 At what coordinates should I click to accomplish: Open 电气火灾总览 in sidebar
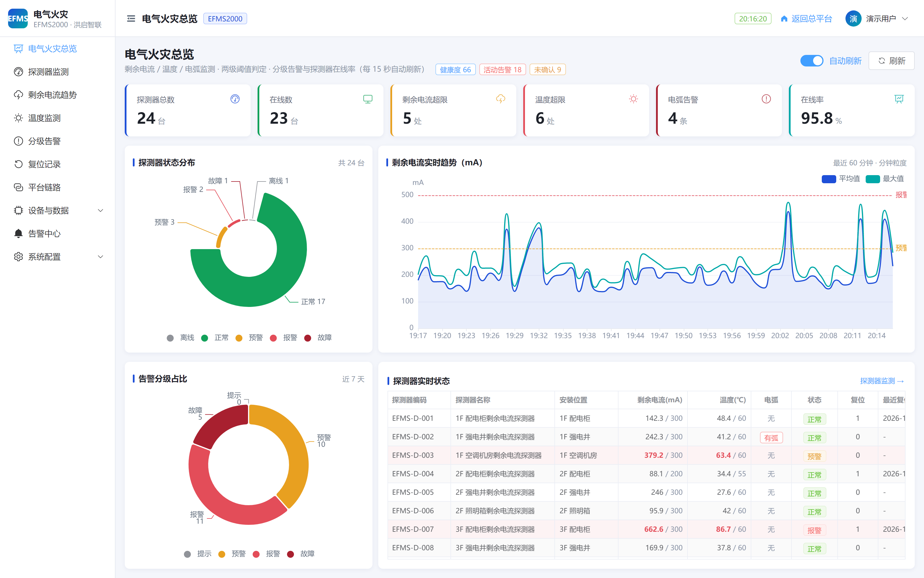click(57, 49)
